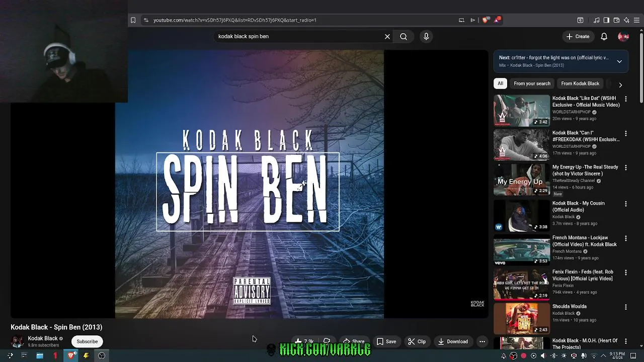Open more actions three-dot button

pos(482,341)
